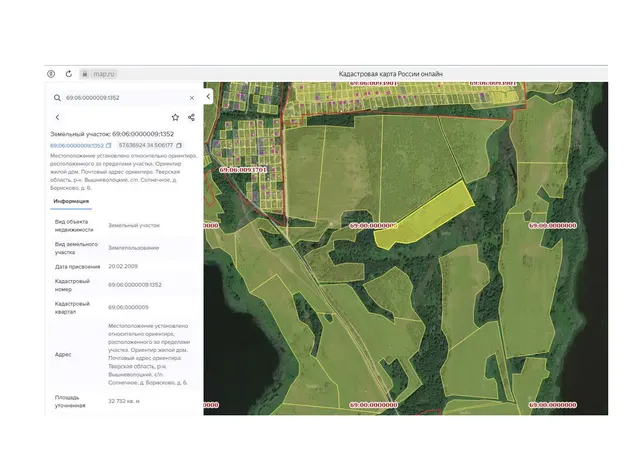Clear the search with the X icon
The height and width of the screenshot is (453, 640).
[x=192, y=98]
